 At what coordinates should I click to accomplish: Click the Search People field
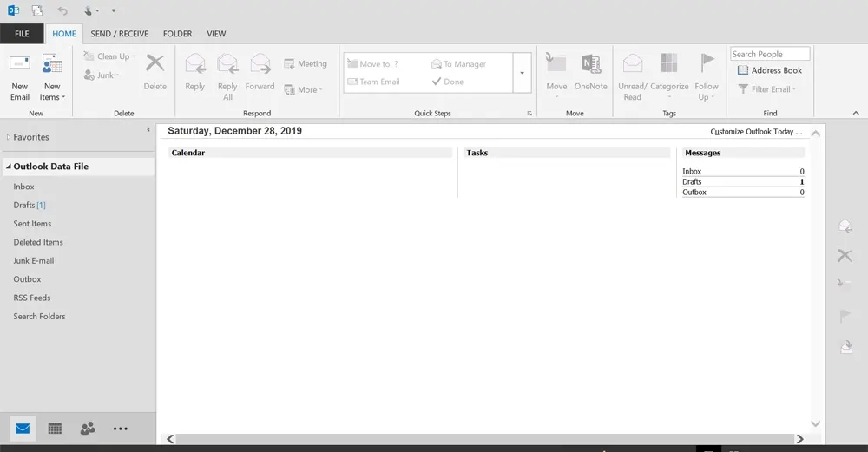coord(770,54)
